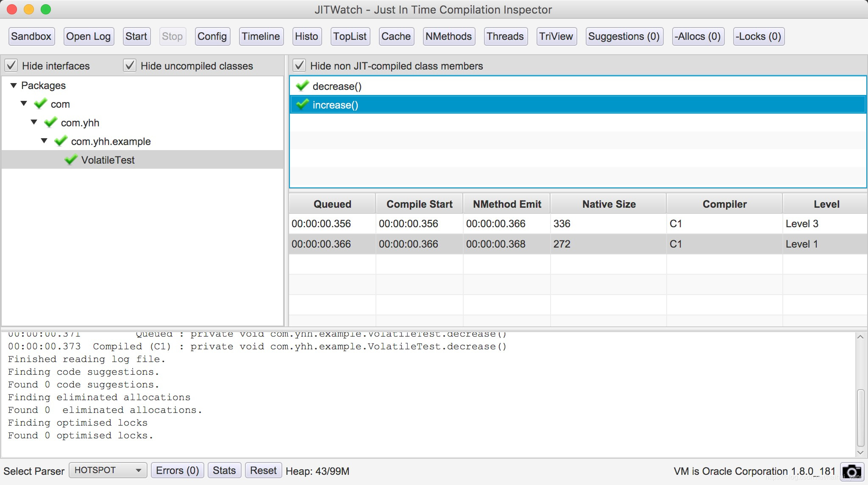Collapse the Packages tree root
This screenshot has width=868, height=485.
(14, 86)
